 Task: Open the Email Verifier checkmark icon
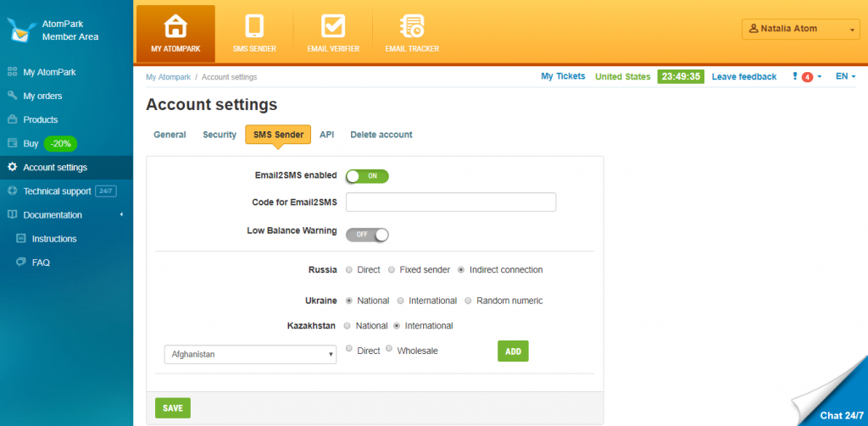tap(333, 26)
